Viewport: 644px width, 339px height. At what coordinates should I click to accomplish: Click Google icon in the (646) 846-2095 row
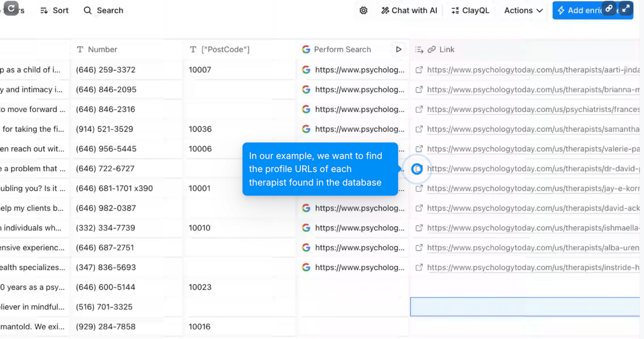[306, 90]
